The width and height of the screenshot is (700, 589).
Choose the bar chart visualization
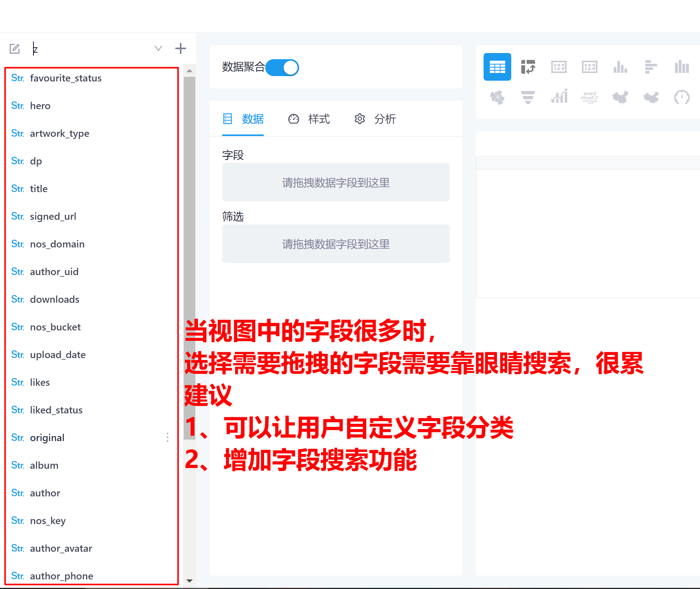click(x=620, y=67)
